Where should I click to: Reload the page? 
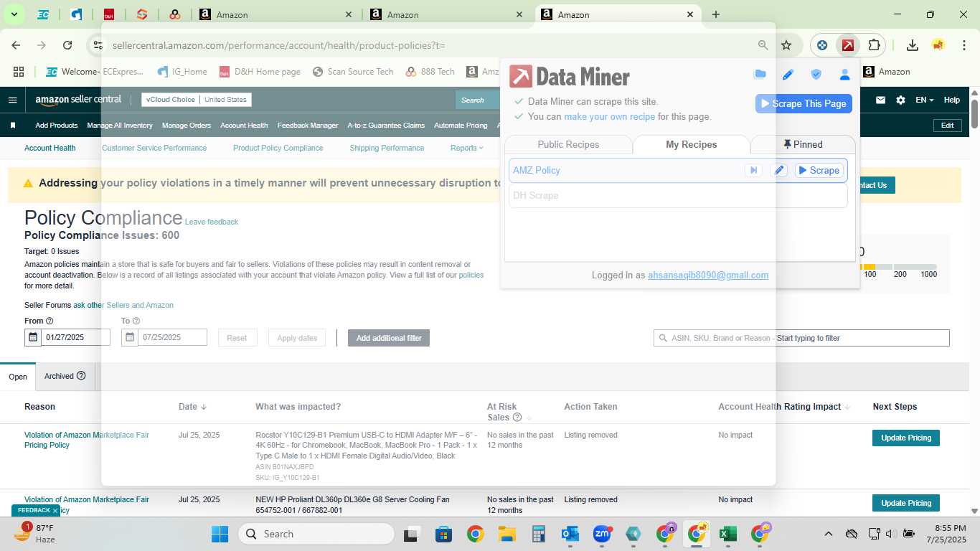pos(67,45)
